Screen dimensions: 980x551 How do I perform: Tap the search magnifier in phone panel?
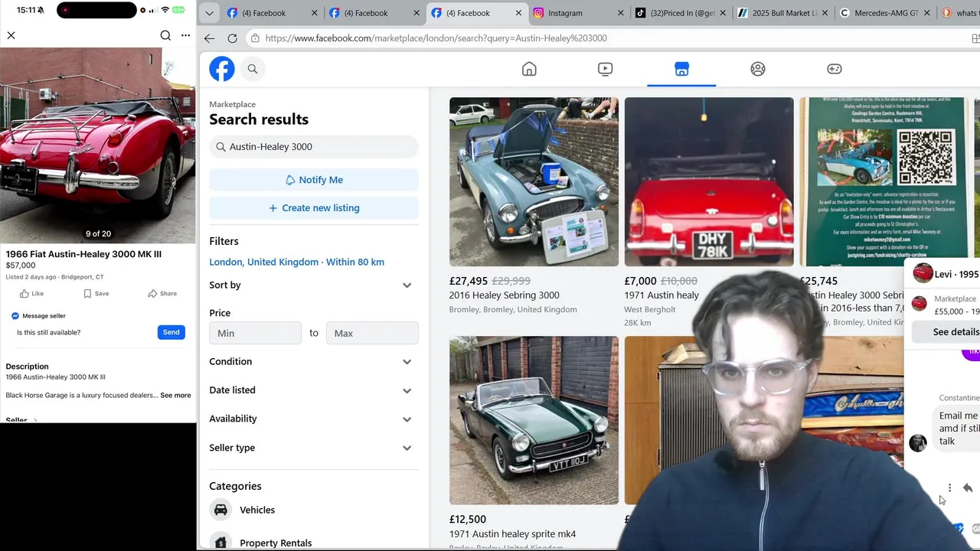(x=165, y=35)
